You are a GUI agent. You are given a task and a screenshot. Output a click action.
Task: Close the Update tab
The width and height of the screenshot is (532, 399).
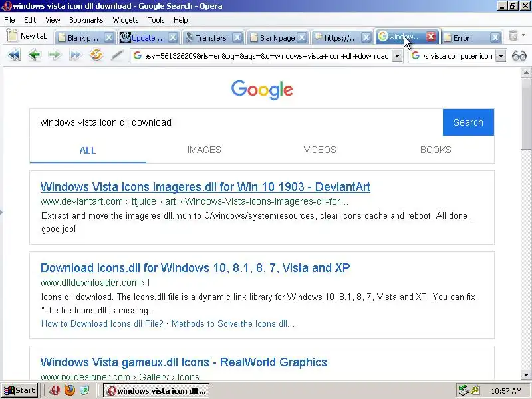[x=173, y=37]
